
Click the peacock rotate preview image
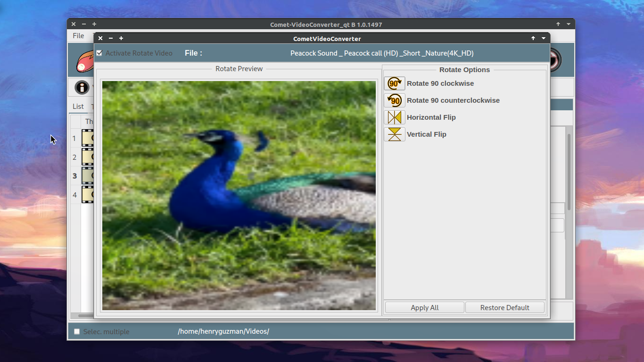click(239, 196)
